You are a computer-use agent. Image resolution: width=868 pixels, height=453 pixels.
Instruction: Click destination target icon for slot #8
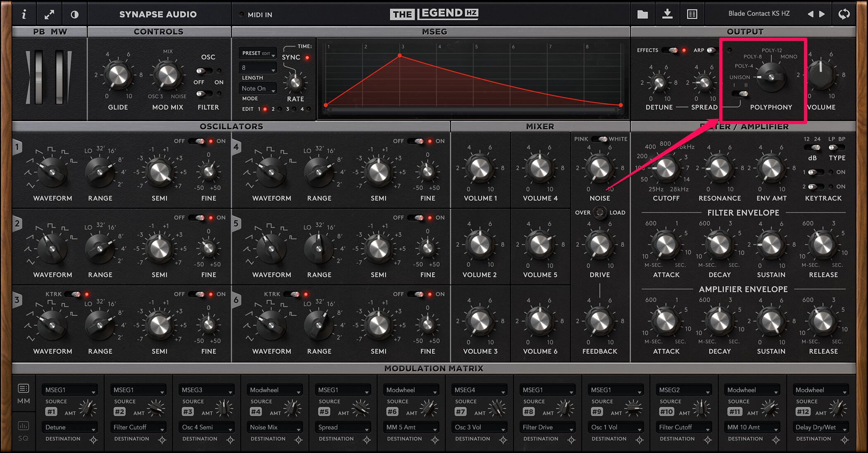click(571, 440)
